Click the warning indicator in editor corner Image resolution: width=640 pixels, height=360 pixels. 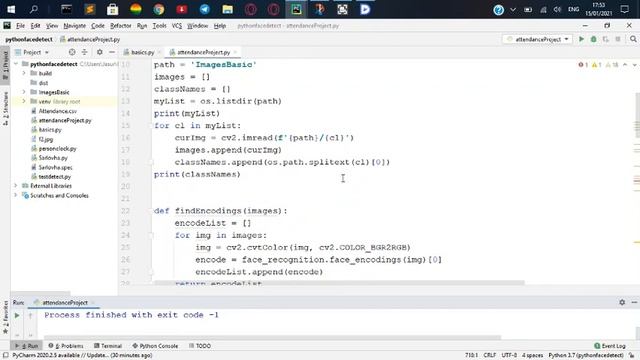click(596, 65)
